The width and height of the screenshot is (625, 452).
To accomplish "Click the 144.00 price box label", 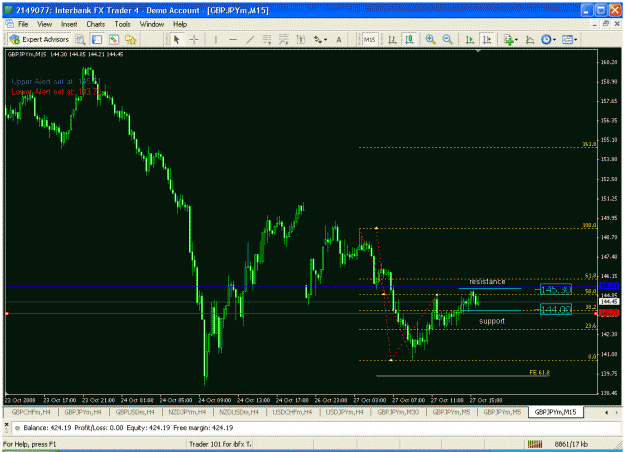I will pos(556,309).
